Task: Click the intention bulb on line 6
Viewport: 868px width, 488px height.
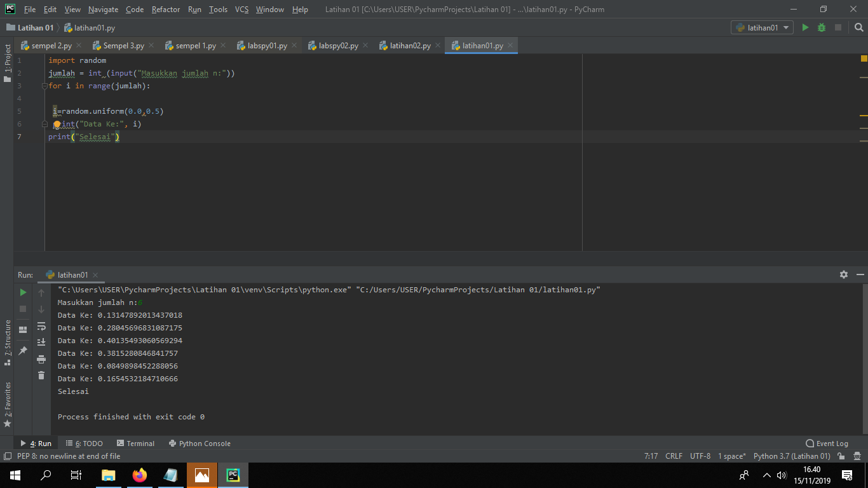Action: (x=57, y=124)
